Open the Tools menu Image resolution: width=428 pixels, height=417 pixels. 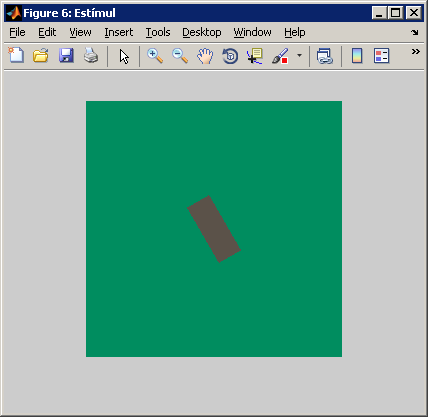(x=158, y=32)
